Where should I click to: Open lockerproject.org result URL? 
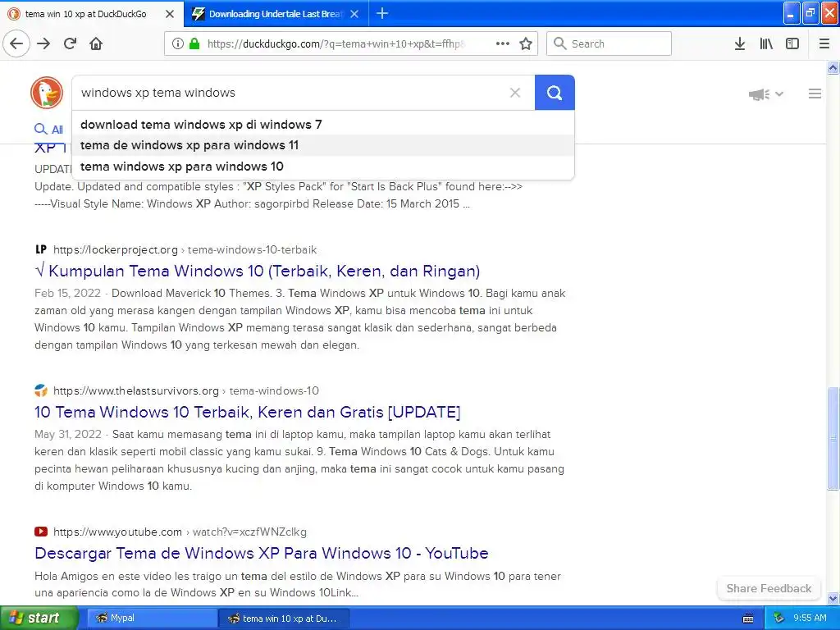click(x=185, y=249)
